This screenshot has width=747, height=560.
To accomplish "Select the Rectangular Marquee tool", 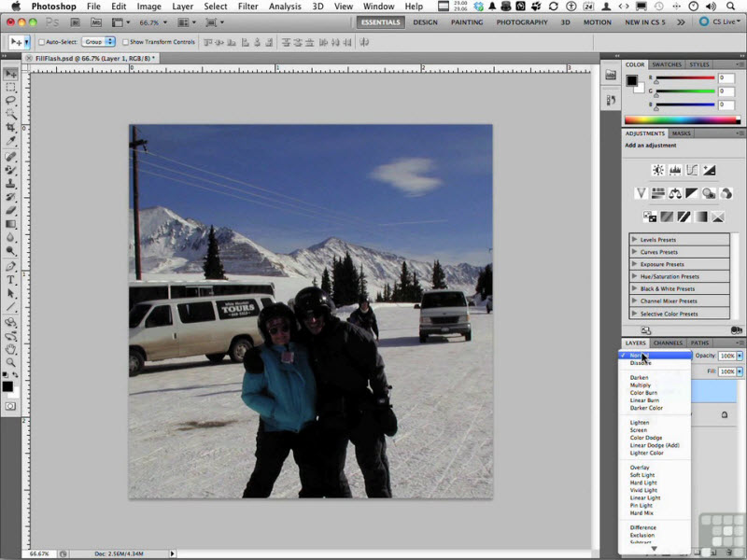I will point(11,88).
